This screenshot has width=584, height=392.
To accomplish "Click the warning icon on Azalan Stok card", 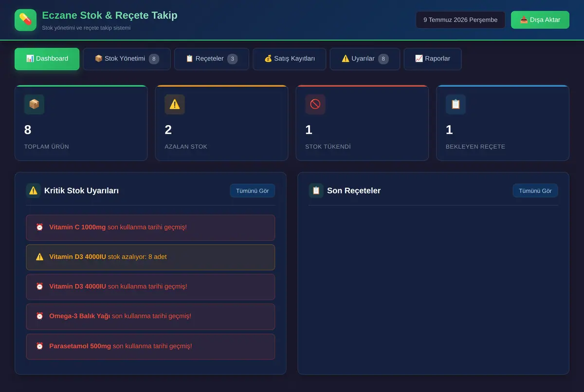I will [175, 104].
